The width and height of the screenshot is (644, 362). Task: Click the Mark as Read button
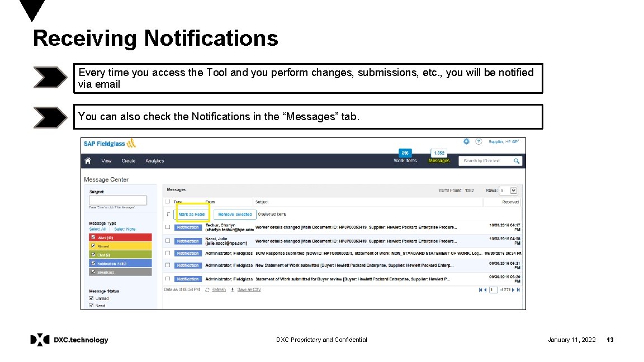[193, 213]
